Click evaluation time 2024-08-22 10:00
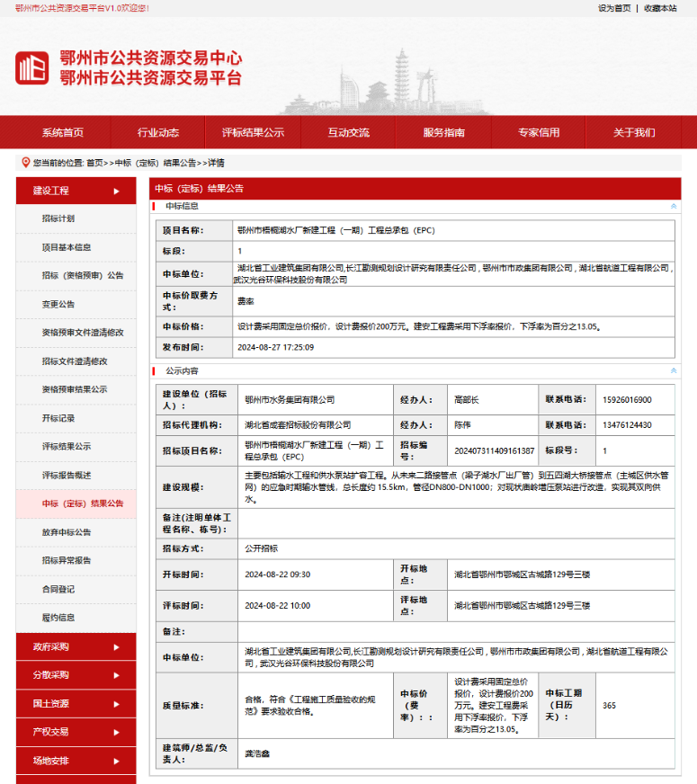This screenshot has height=784, width=697. pos(278,605)
